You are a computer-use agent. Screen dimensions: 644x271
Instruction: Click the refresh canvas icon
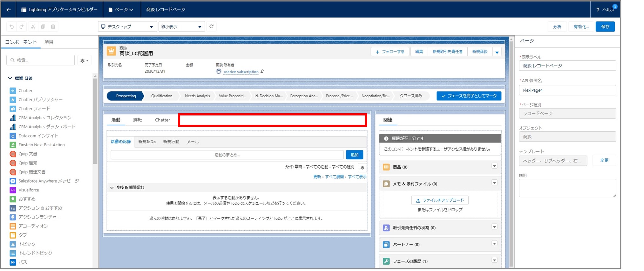(x=211, y=26)
